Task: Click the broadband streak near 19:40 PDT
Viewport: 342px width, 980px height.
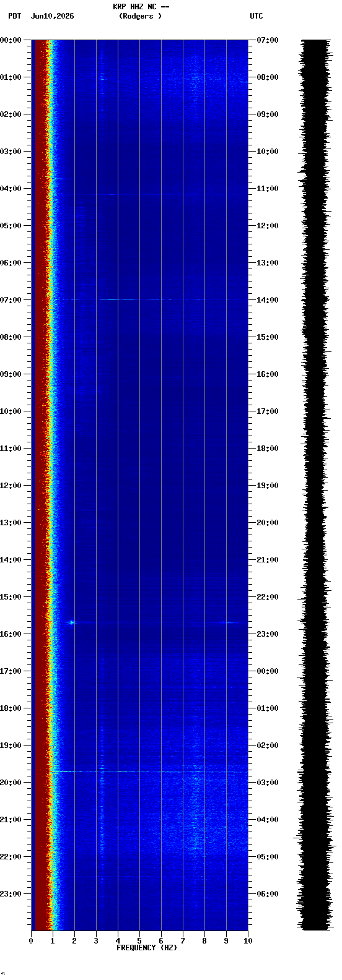Action: tap(150, 772)
